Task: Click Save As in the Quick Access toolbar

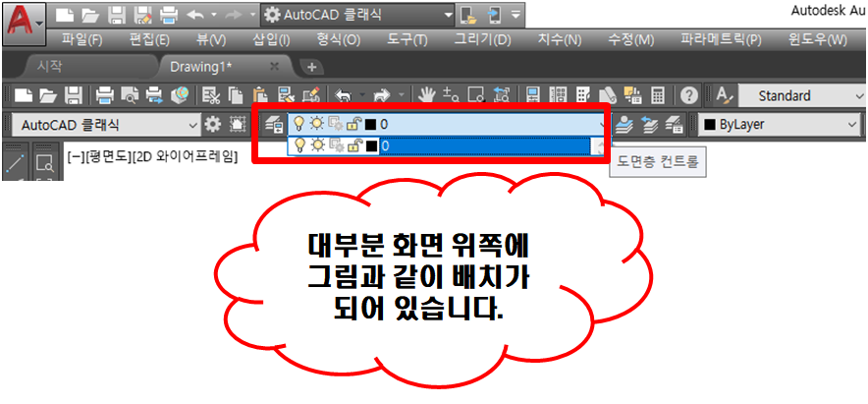Action: 142,15
